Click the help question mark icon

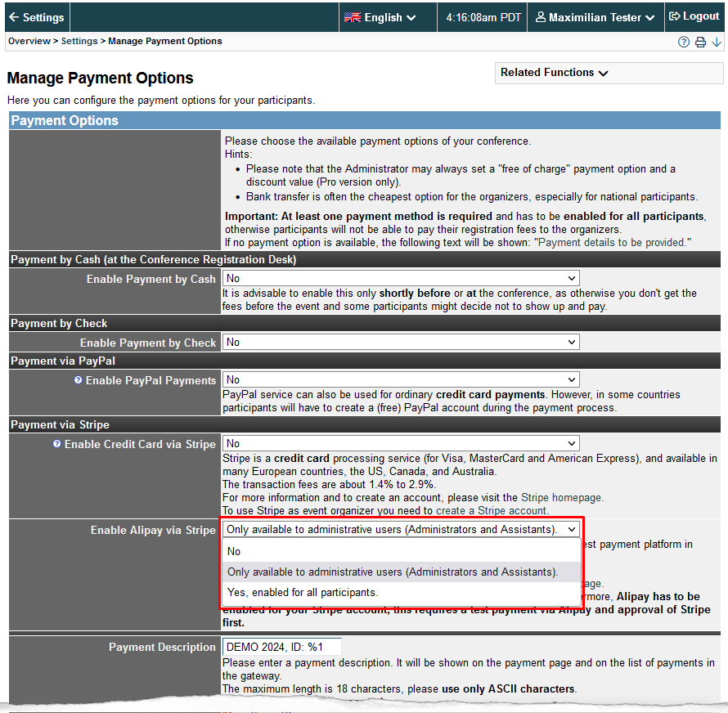[684, 43]
